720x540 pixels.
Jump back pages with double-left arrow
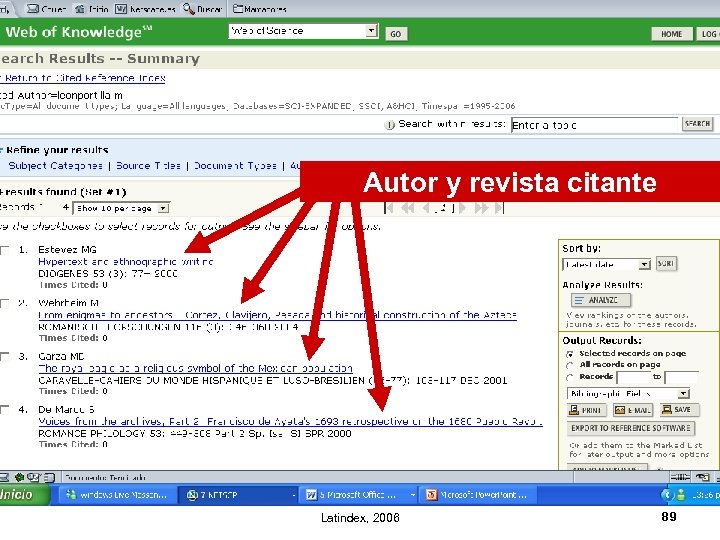pos(407,208)
